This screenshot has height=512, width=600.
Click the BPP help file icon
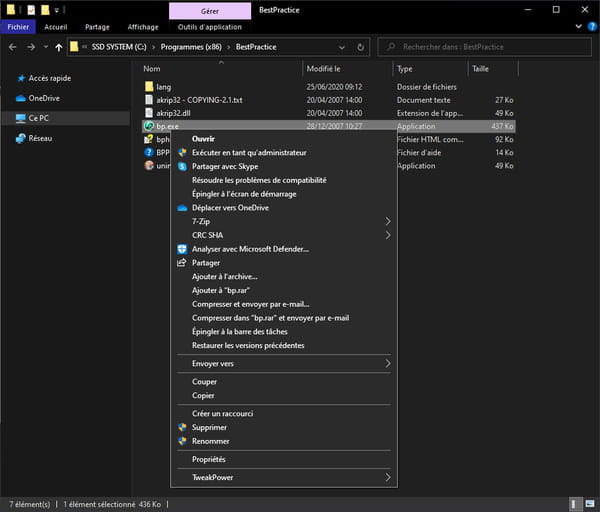(149, 152)
